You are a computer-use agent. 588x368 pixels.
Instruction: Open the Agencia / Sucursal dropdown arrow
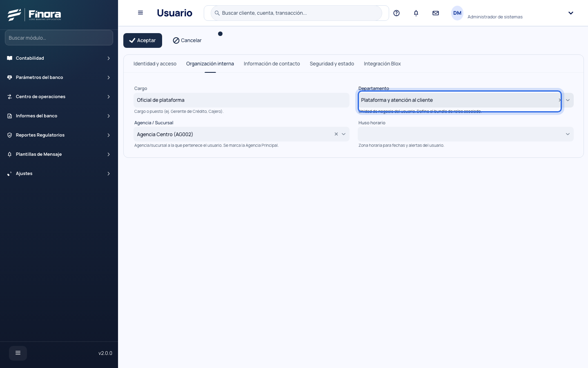click(344, 134)
